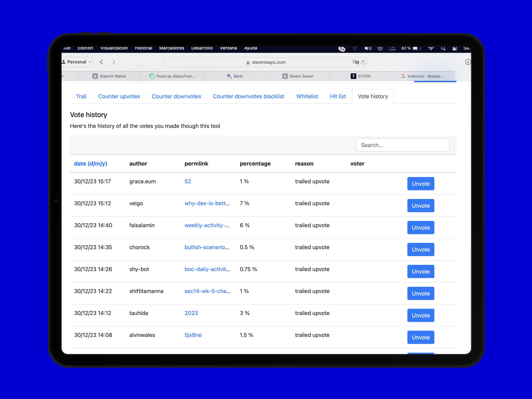Reload the steemways.com page
532x399 pixels.
363,62
